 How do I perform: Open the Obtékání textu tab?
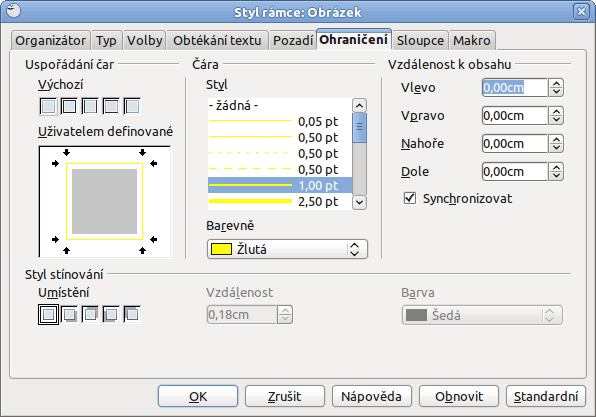(x=217, y=40)
